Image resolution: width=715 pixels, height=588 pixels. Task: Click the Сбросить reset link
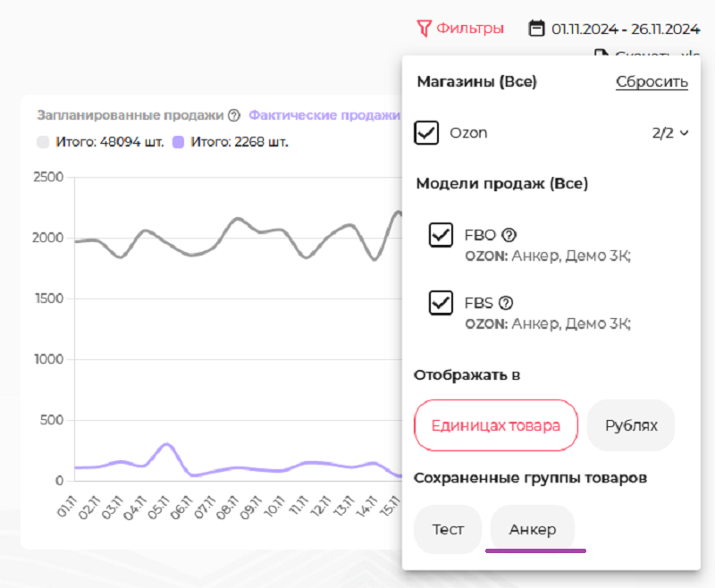click(x=652, y=82)
